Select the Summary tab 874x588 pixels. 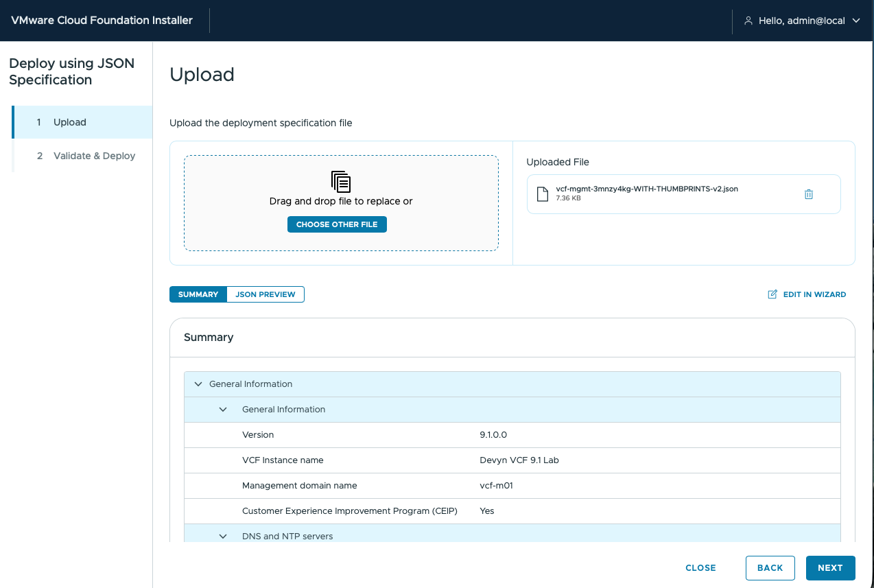[x=198, y=294]
